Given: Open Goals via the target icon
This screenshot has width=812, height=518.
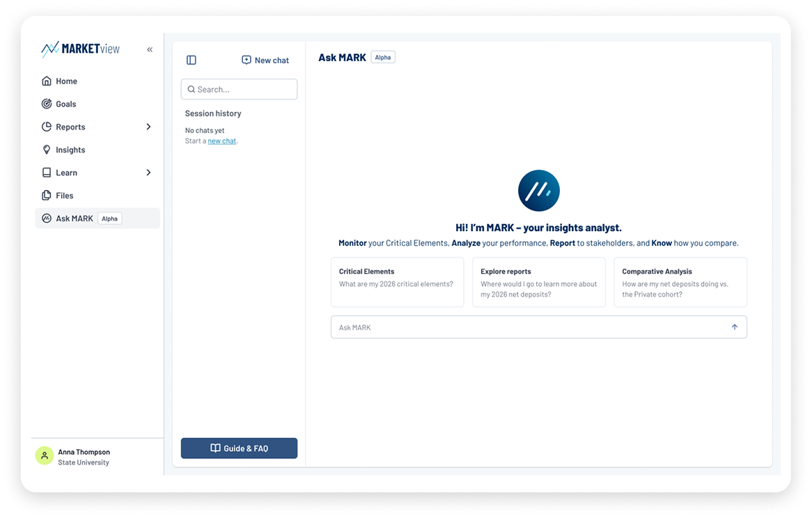Looking at the screenshot, I should point(47,104).
